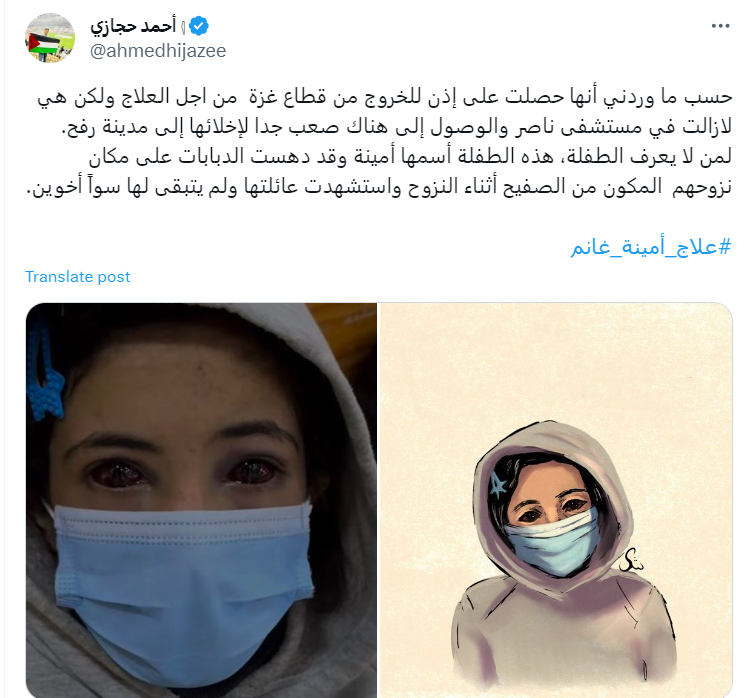The image size is (747, 698).
Task: Click the artist signature on the illustration
Action: [x=632, y=560]
